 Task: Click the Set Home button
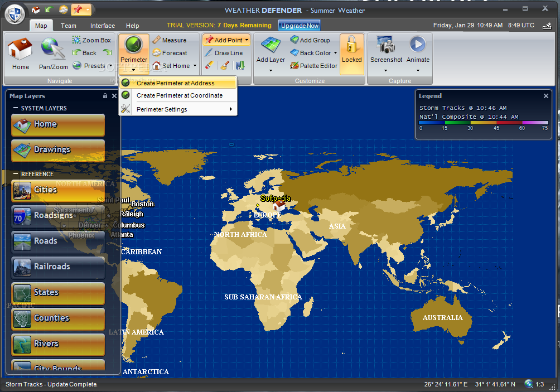coord(171,66)
